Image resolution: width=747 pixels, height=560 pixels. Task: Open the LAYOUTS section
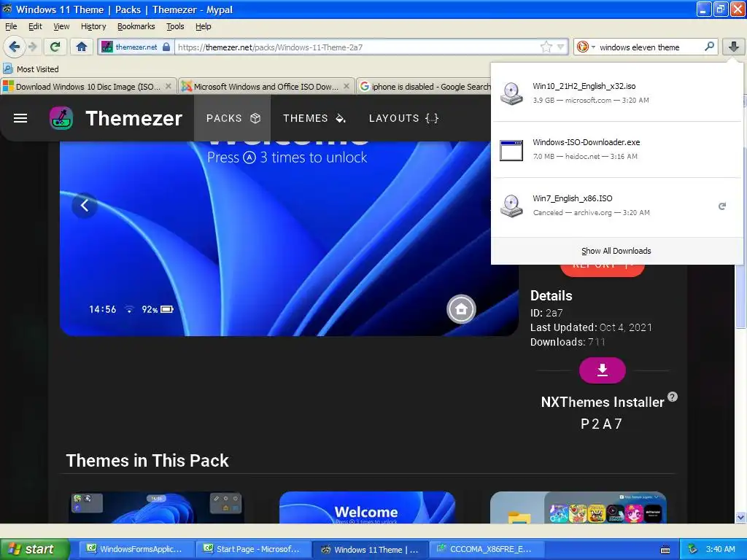pyautogui.click(x=403, y=118)
